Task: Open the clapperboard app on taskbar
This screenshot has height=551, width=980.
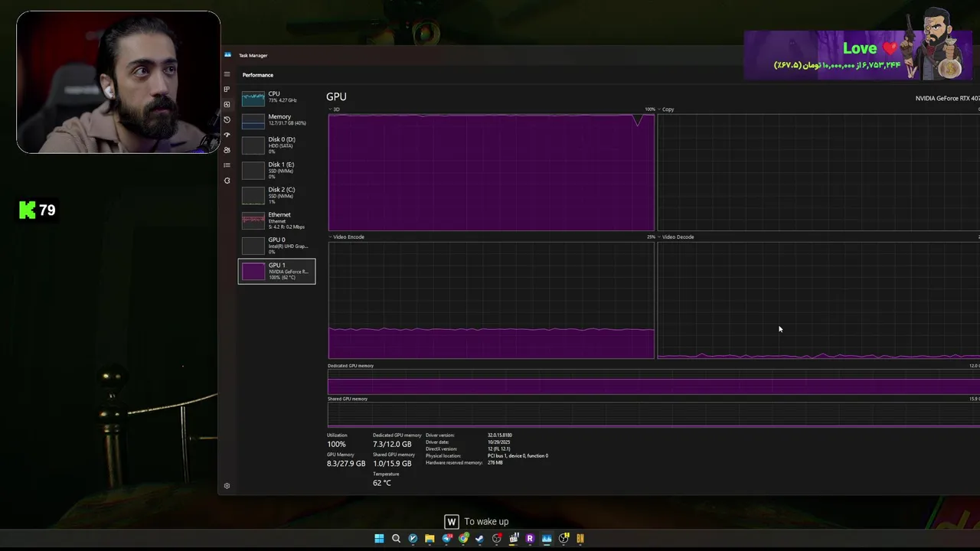Action: click(514, 539)
